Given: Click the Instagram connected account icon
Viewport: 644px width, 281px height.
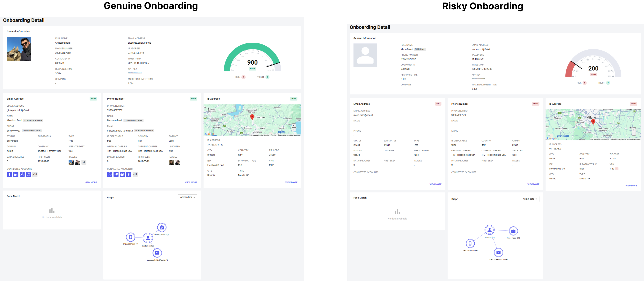Looking at the screenshot, I should pyautogui.click(x=28, y=174).
